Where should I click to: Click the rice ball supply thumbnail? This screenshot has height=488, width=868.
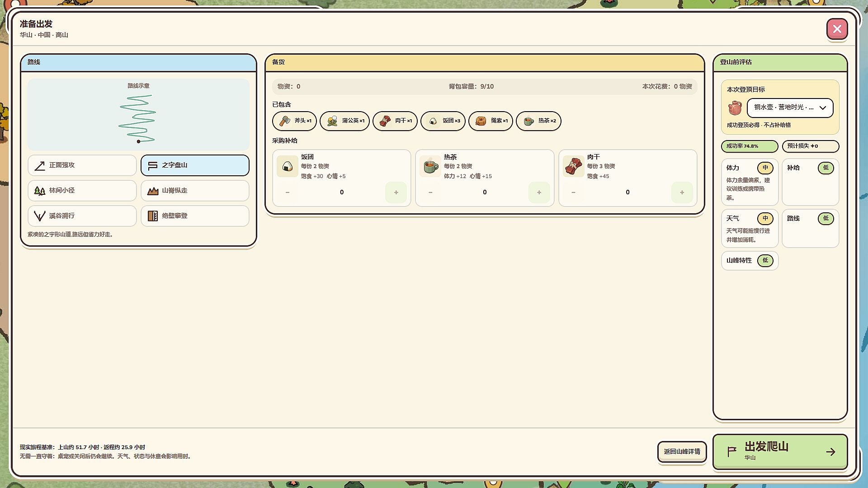point(288,166)
